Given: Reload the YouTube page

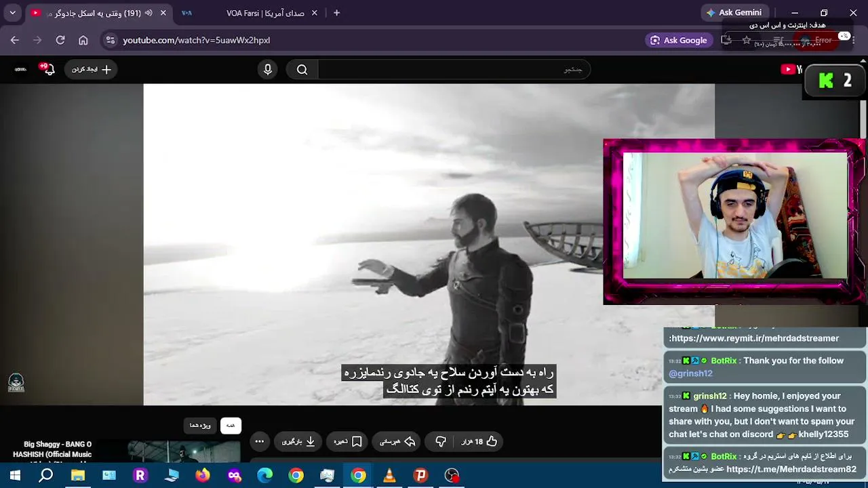Looking at the screenshot, I should coord(60,40).
